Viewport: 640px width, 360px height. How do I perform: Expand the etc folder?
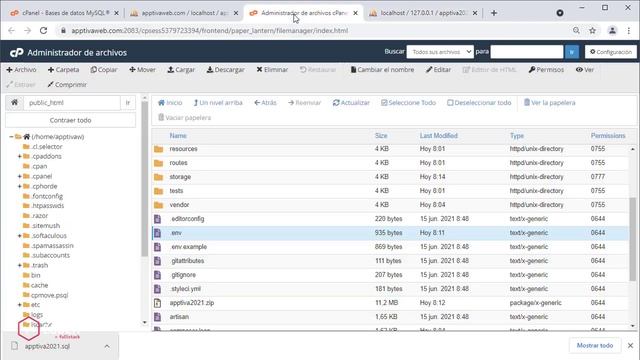coord(19,305)
